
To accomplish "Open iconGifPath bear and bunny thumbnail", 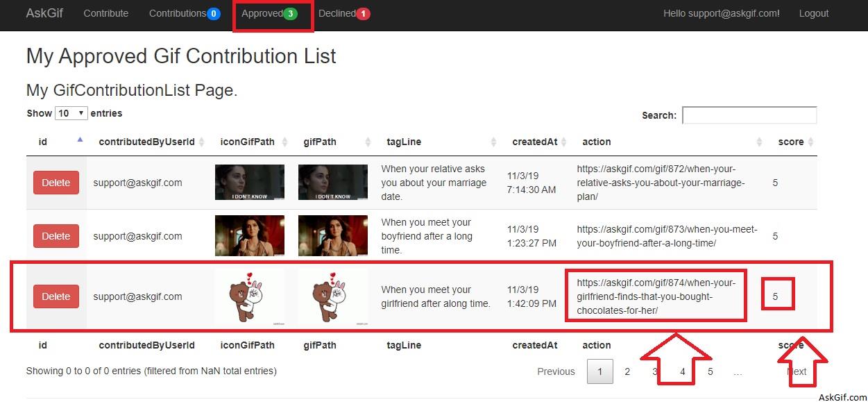I will pyautogui.click(x=250, y=296).
